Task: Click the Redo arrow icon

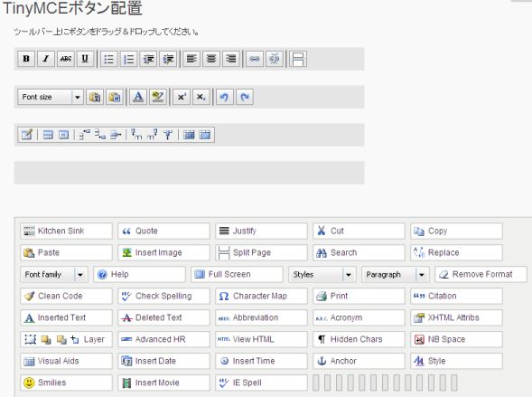Action: click(x=245, y=97)
